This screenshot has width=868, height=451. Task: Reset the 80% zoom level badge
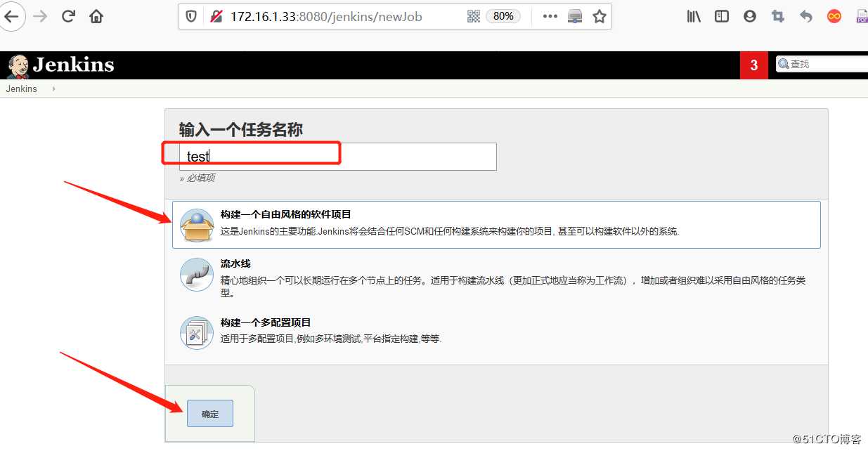click(x=503, y=16)
